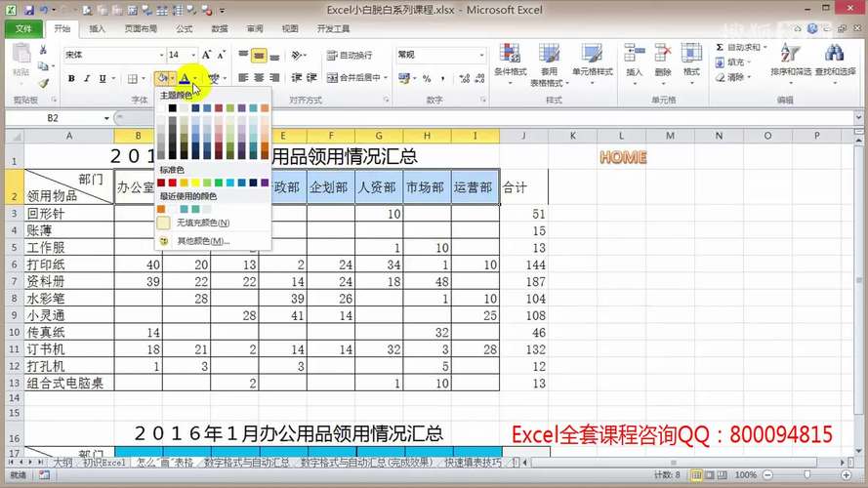The image size is (868, 488).
Task: Click the comma style icon
Action: pos(443,78)
